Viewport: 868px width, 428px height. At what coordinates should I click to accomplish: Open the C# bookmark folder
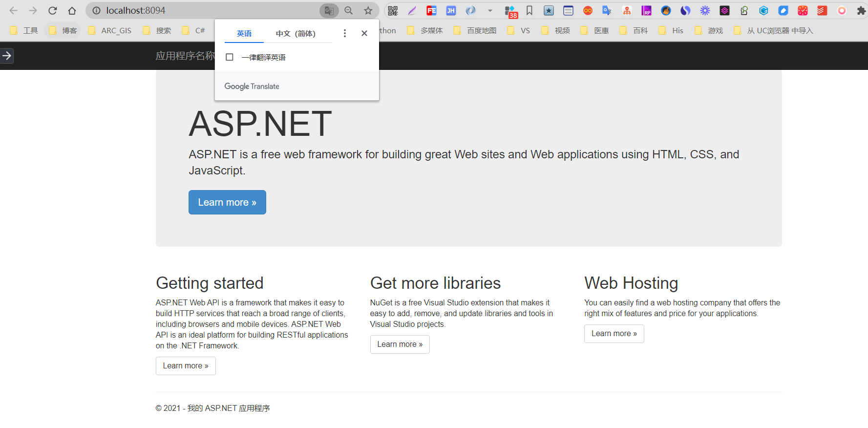(x=193, y=30)
